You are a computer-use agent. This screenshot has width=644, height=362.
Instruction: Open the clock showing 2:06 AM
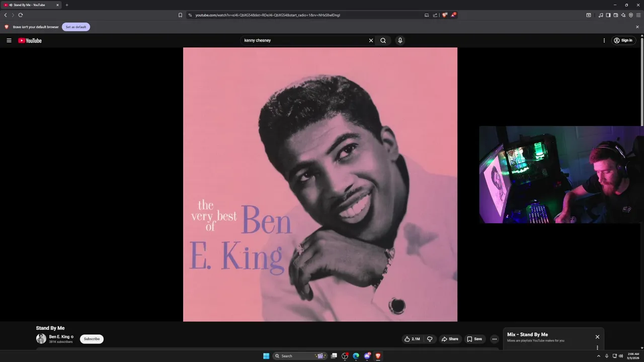[633, 356]
